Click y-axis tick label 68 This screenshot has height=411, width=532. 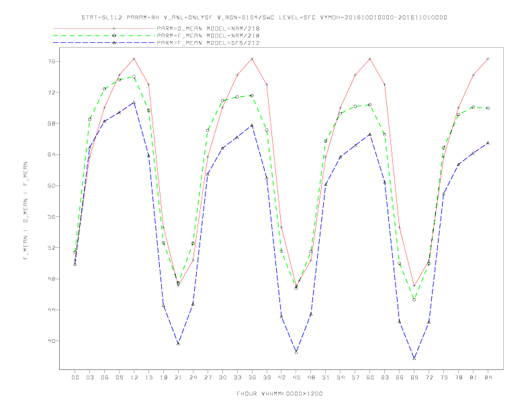point(52,124)
